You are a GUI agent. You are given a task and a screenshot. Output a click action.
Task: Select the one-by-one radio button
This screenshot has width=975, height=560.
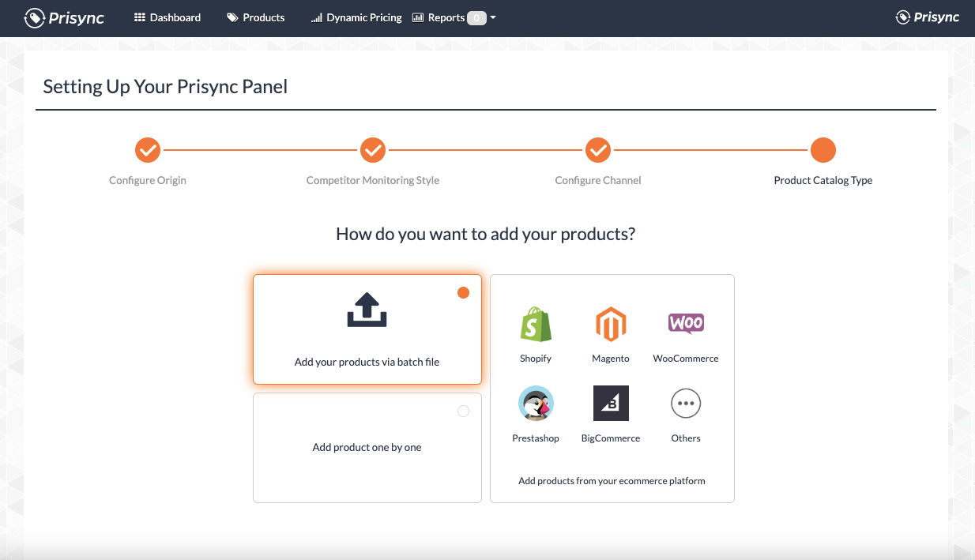pyautogui.click(x=463, y=411)
